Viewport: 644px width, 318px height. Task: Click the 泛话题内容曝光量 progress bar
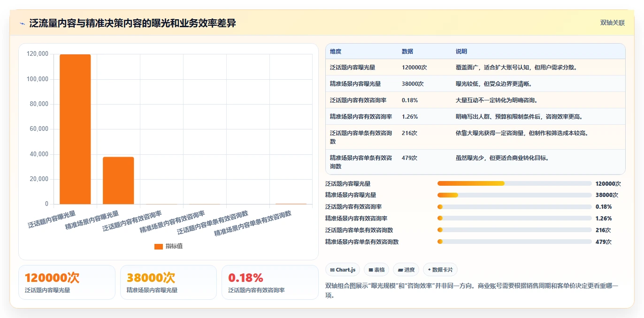[x=514, y=183]
